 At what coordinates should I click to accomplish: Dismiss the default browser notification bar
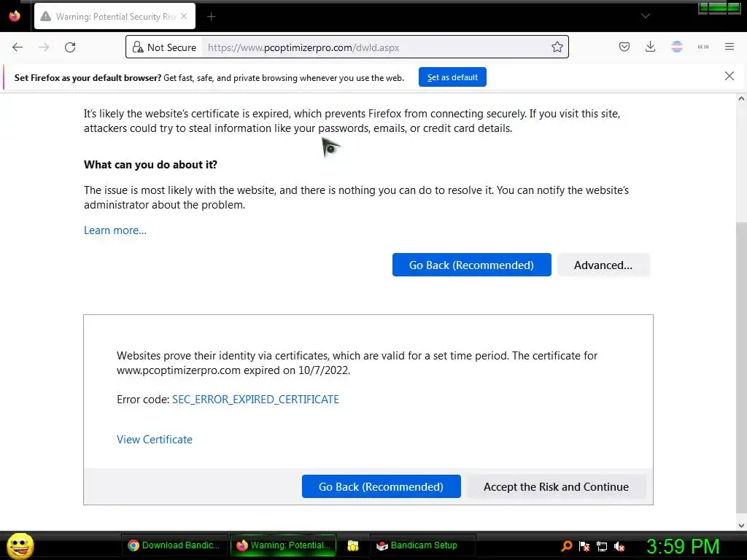(729, 76)
